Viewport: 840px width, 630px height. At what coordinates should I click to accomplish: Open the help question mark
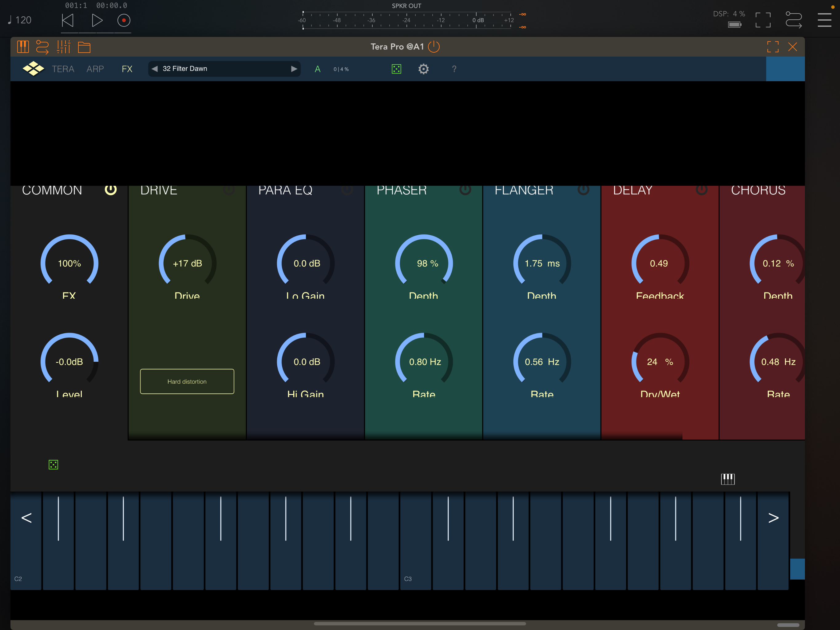point(454,69)
